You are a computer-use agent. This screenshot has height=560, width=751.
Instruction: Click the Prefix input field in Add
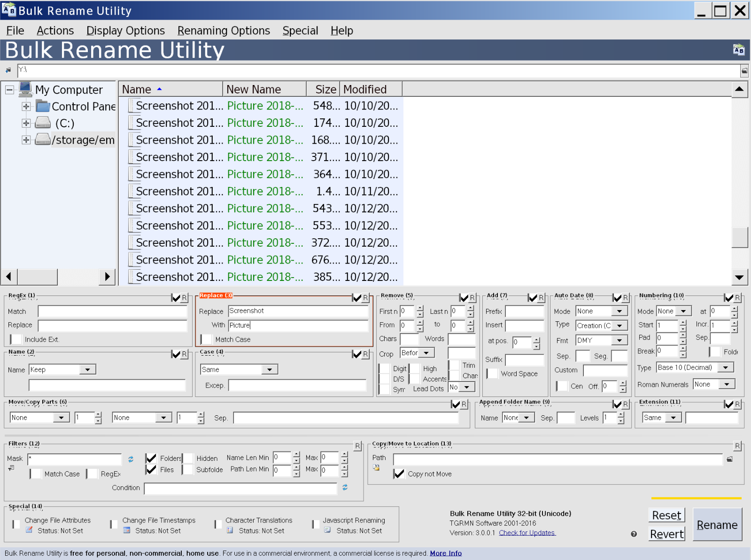point(524,311)
